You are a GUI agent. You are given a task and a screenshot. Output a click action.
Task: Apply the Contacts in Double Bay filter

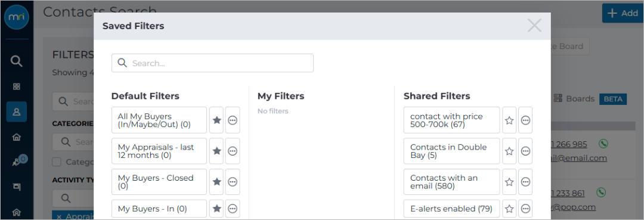point(452,151)
